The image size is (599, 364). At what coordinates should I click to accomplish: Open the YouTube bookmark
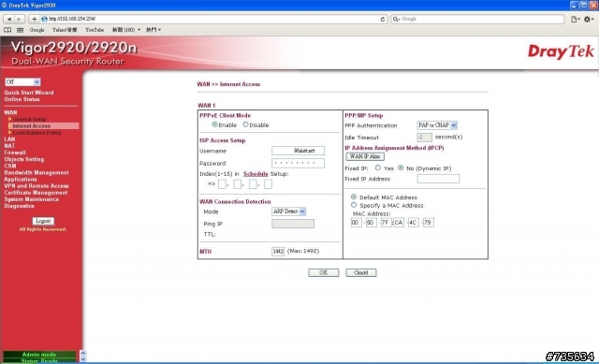click(95, 30)
